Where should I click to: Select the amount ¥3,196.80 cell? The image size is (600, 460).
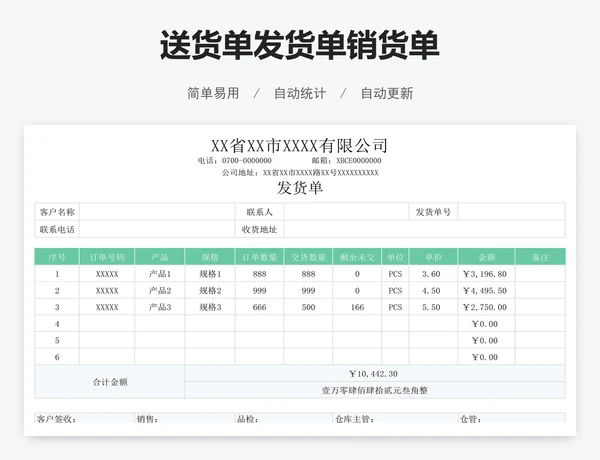pos(487,274)
